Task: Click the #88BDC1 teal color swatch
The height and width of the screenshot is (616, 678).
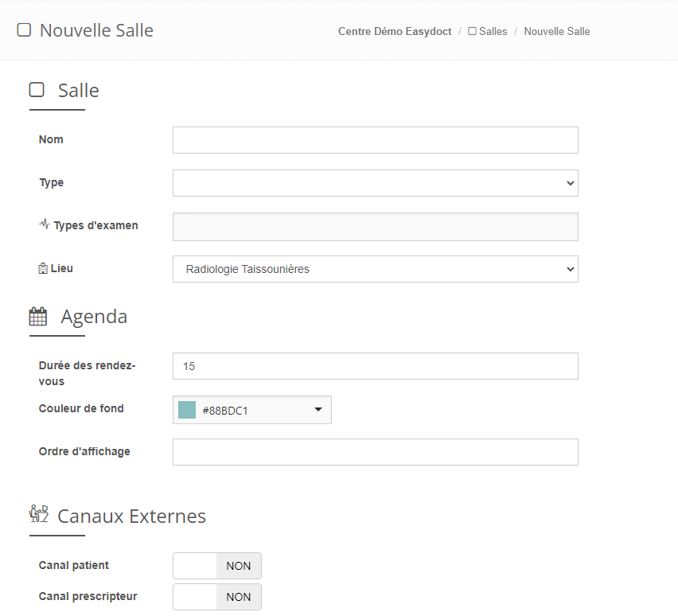Action: 187,410
